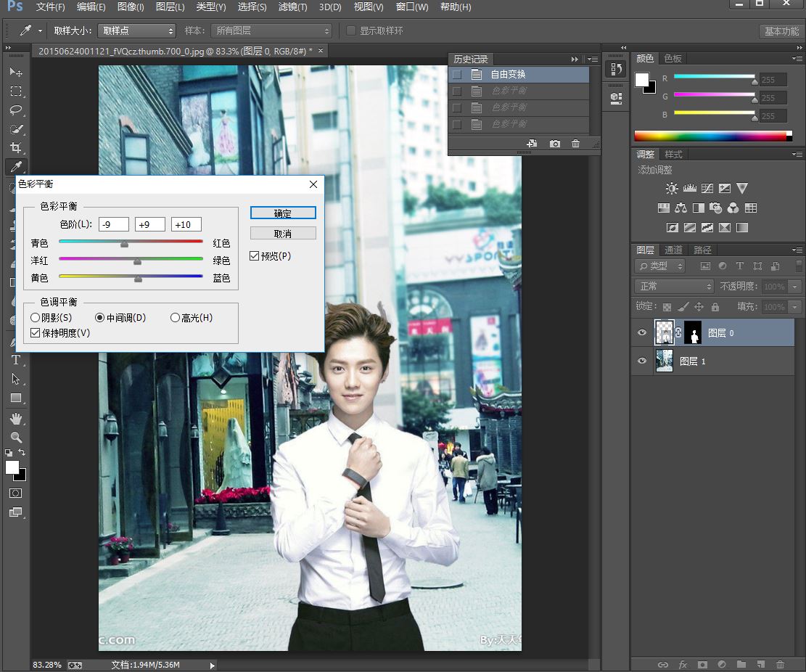Toggle the 保持明度(V) checkbox
This screenshot has width=806, height=672.
coord(36,333)
